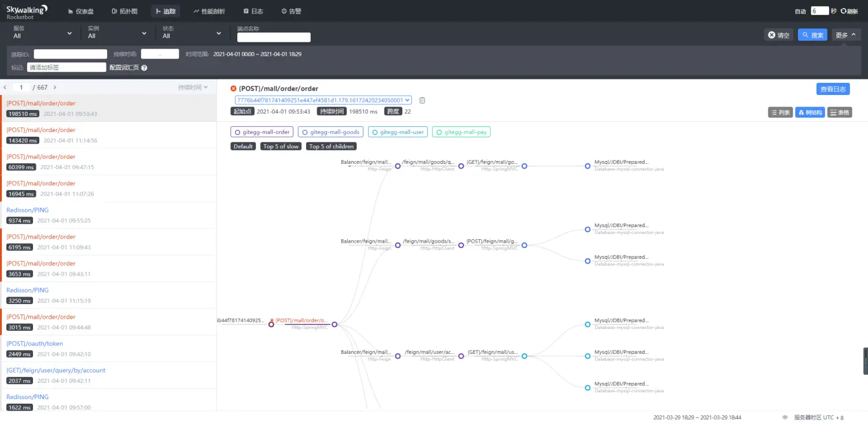Image resolution: width=868 pixels, height=424 pixels.
Task: Open the 告警 alarm tab
Action: [291, 11]
